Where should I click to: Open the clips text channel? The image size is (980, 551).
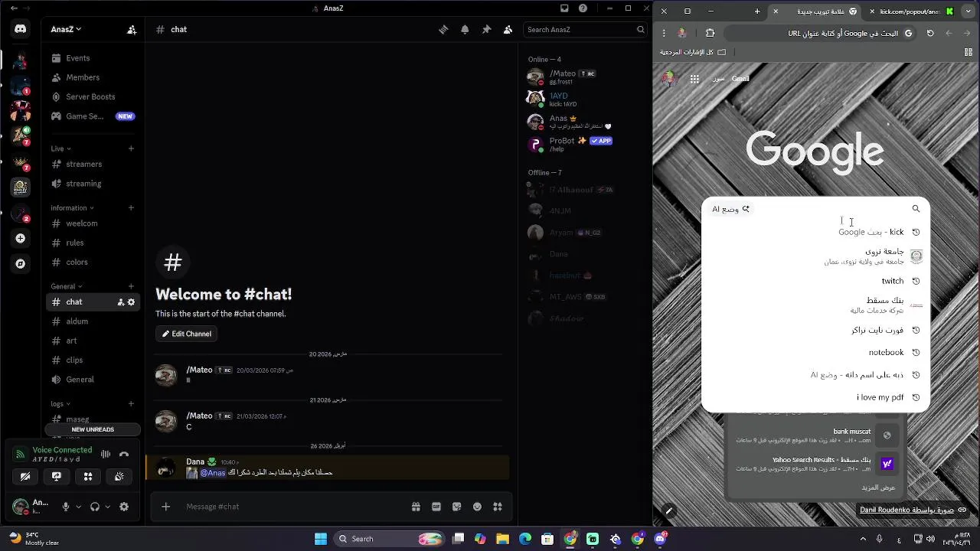tap(93, 360)
